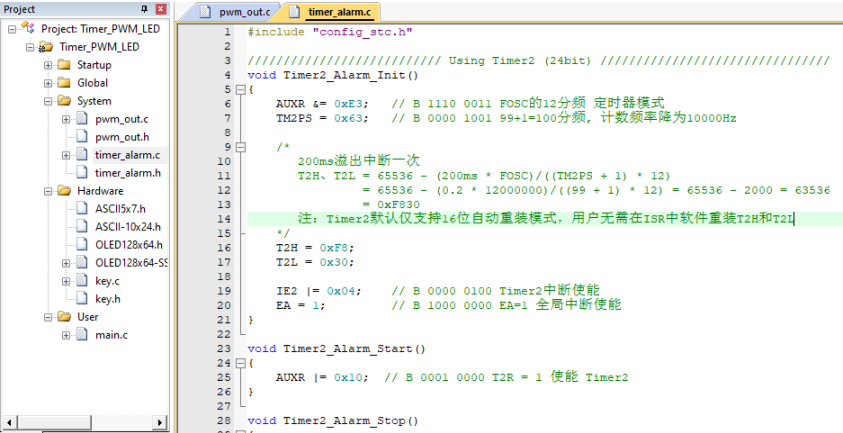Expand the Startup group
The height and width of the screenshot is (433, 843).
pyautogui.click(x=48, y=65)
